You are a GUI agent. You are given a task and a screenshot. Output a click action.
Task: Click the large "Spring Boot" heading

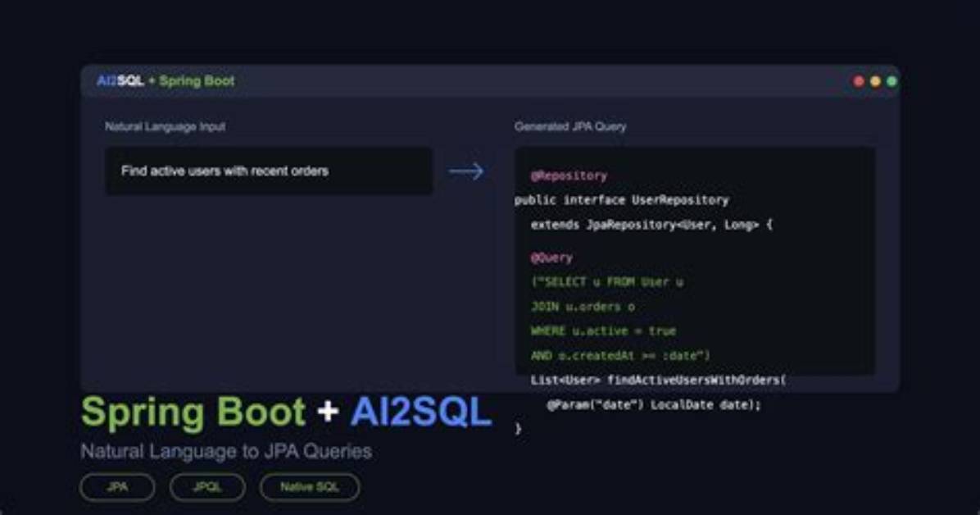point(193,413)
